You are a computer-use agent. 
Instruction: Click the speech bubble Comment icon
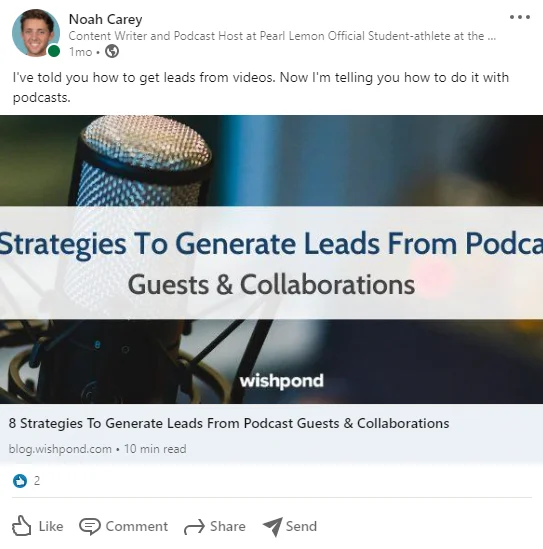[x=90, y=527]
